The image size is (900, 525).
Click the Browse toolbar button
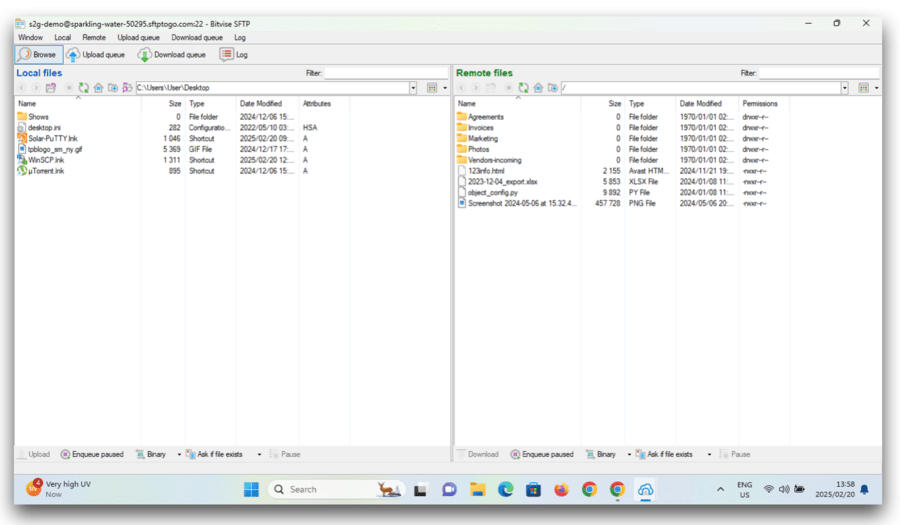tap(38, 55)
